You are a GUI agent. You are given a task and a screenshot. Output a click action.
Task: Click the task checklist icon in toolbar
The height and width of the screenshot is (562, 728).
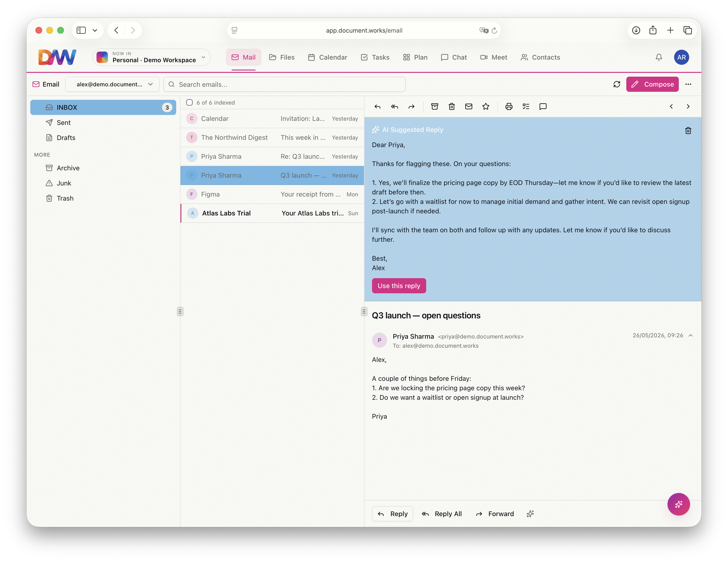[526, 107]
